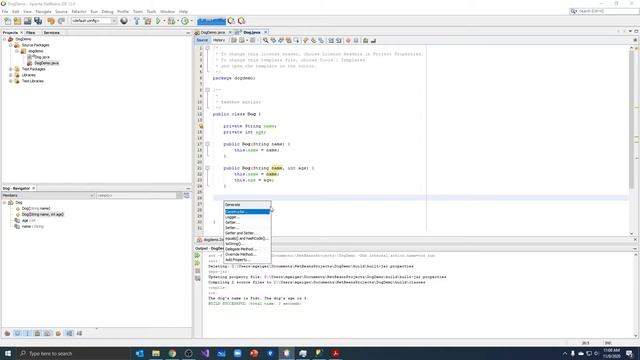Collapse the Source Packages node
This screenshot has height=360, width=640.
11,45
